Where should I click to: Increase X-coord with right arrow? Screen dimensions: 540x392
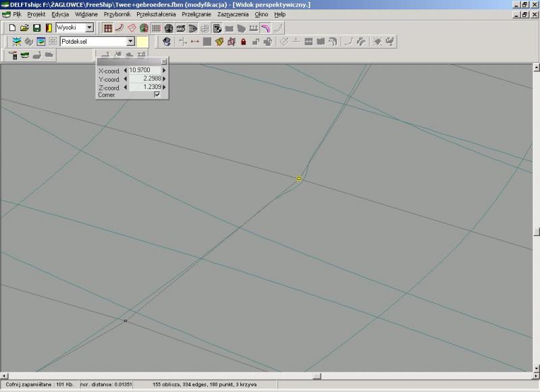click(164, 70)
